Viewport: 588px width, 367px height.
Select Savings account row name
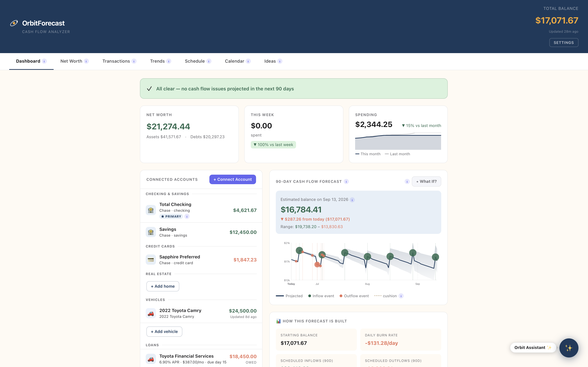pyautogui.click(x=168, y=229)
